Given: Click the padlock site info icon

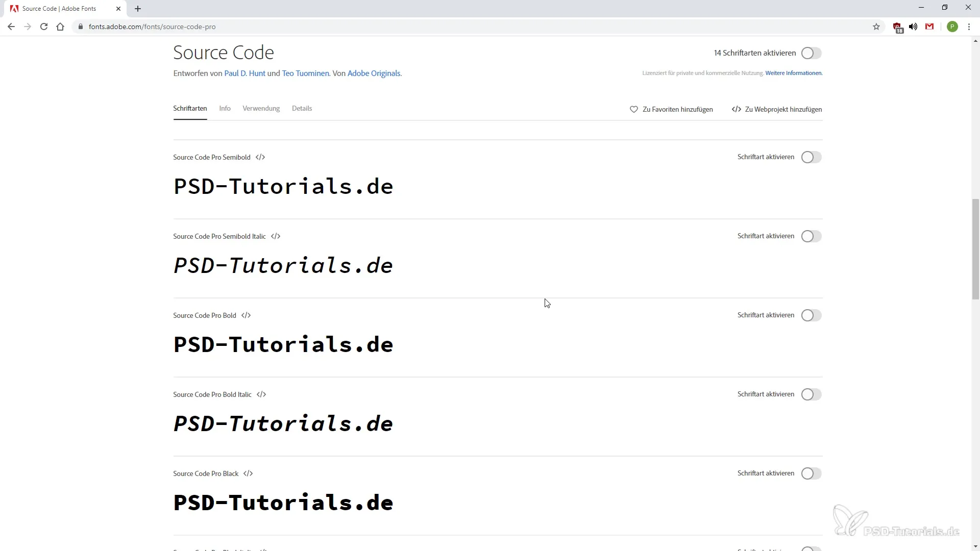Looking at the screenshot, I should click(x=80, y=27).
